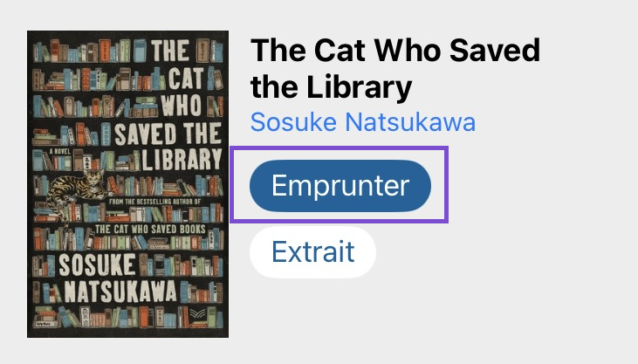This screenshot has height=364, width=638.
Task: Click "FROM THE BESTSELLING AUTHOR OF" cover line
Action: tap(154, 202)
